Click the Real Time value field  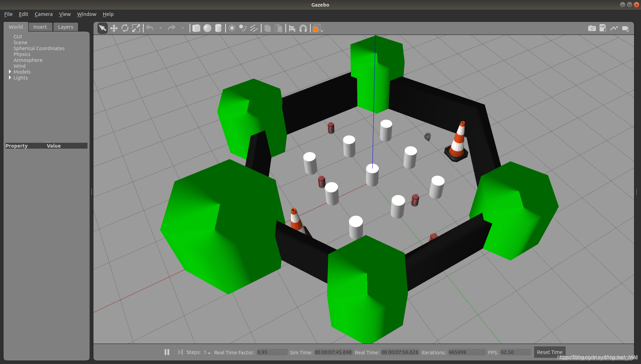click(x=400, y=352)
